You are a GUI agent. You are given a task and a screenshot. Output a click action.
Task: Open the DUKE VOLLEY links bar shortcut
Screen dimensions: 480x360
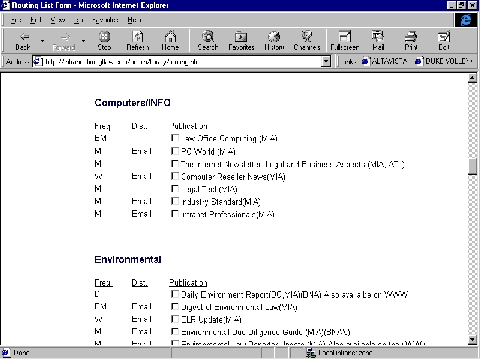[444, 61]
